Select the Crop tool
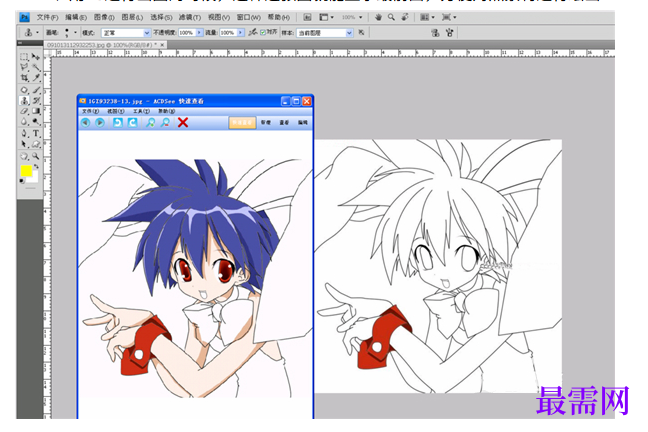This screenshot has height=432, width=648. coord(24,77)
